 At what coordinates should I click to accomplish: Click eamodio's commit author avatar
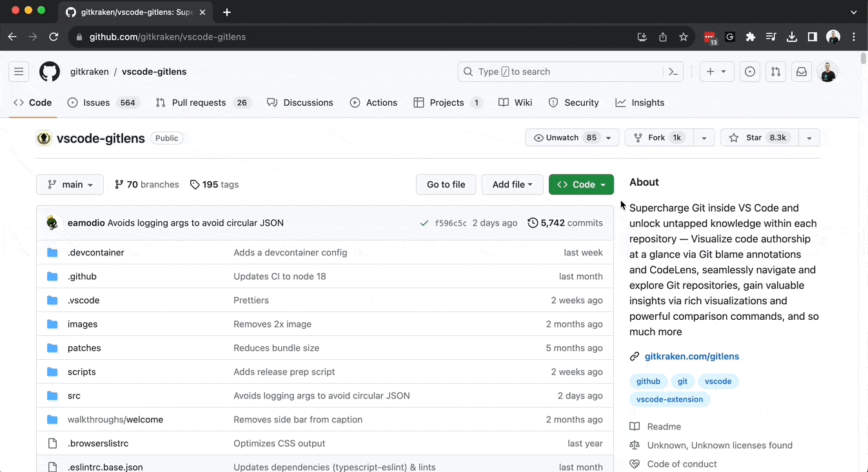click(x=53, y=223)
